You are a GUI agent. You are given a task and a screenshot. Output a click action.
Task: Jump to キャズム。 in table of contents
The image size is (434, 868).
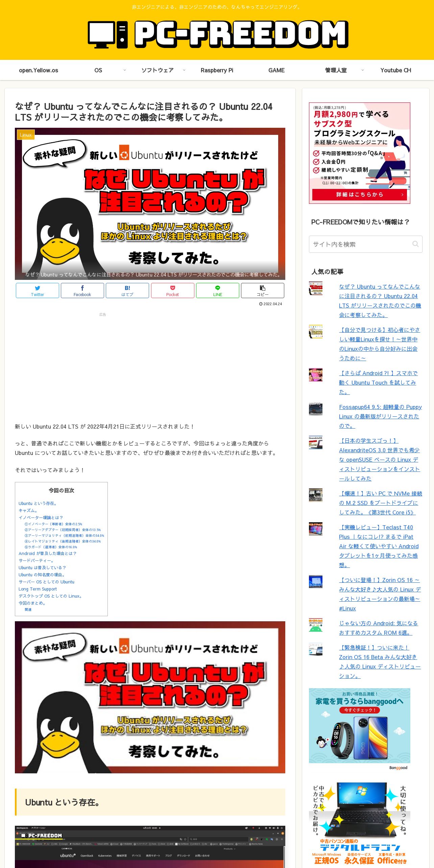coord(28,510)
